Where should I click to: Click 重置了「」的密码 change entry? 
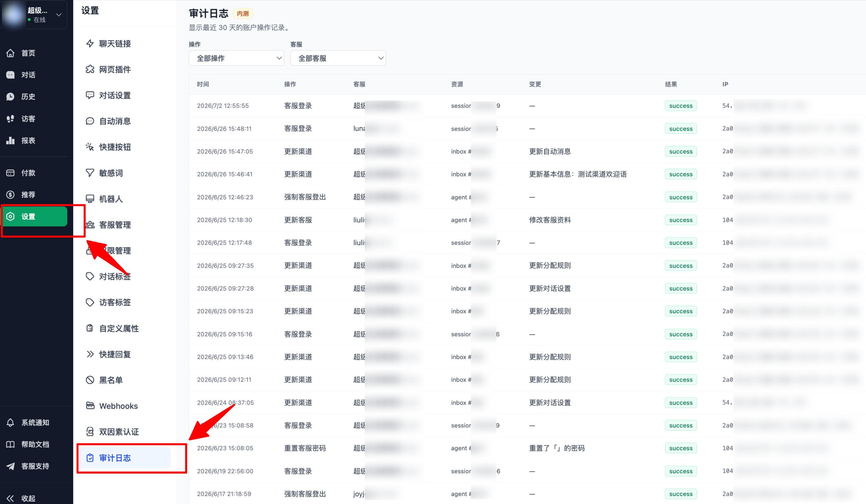coord(557,448)
